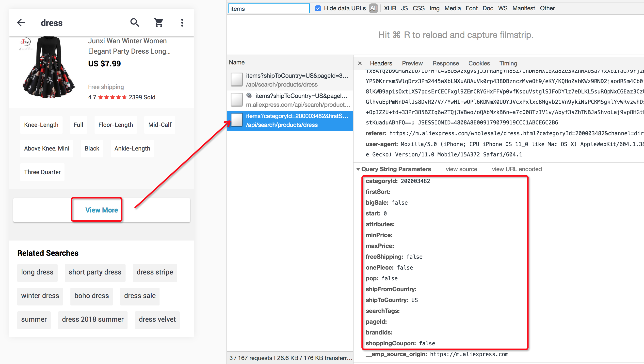644x364 pixels.
Task: Collapse Query String Parameters section
Action: [358, 169]
